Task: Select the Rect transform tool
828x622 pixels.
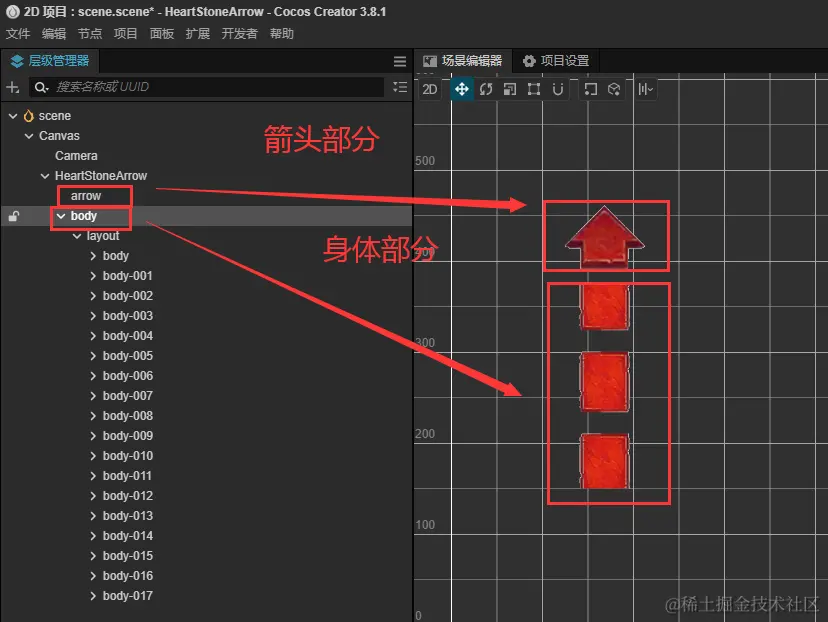Action: (533, 89)
